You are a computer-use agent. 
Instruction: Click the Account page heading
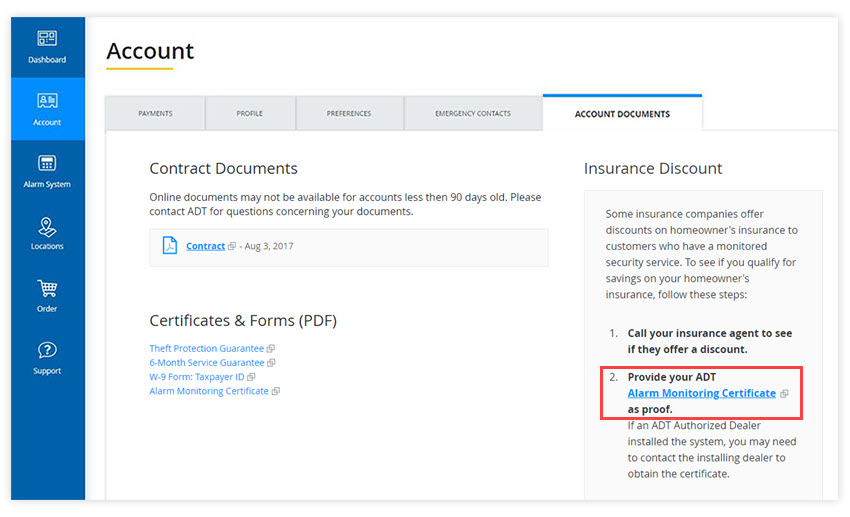click(150, 51)
